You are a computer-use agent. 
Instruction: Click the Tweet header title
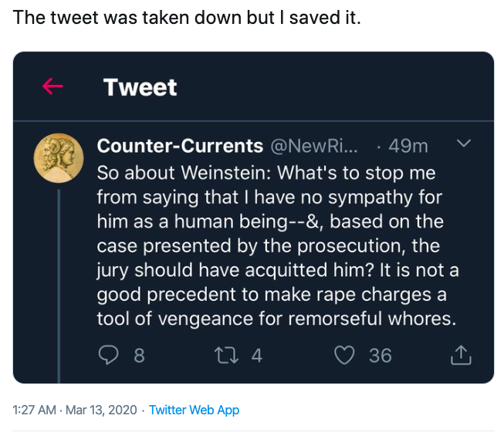point(140,87)
